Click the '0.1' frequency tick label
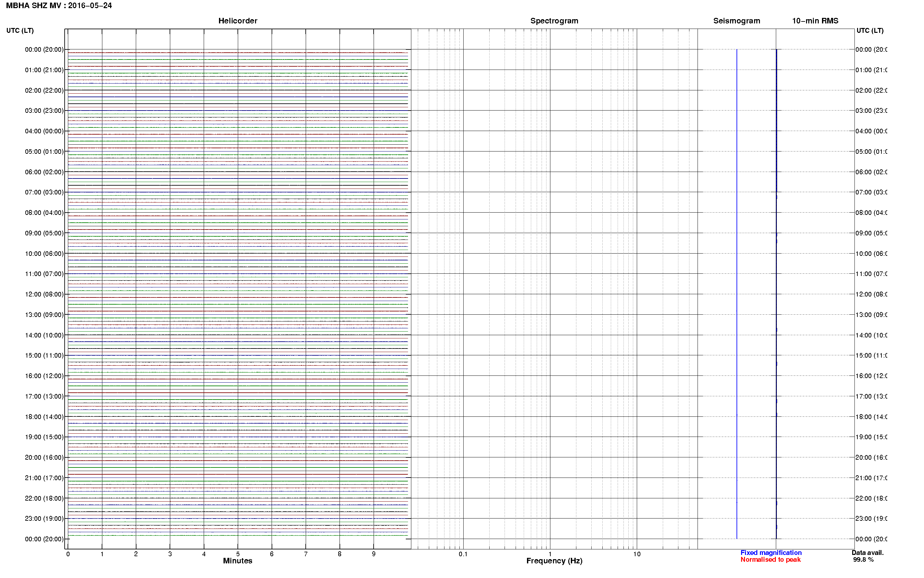The image size is (924, 578). [x=463, y=554]
